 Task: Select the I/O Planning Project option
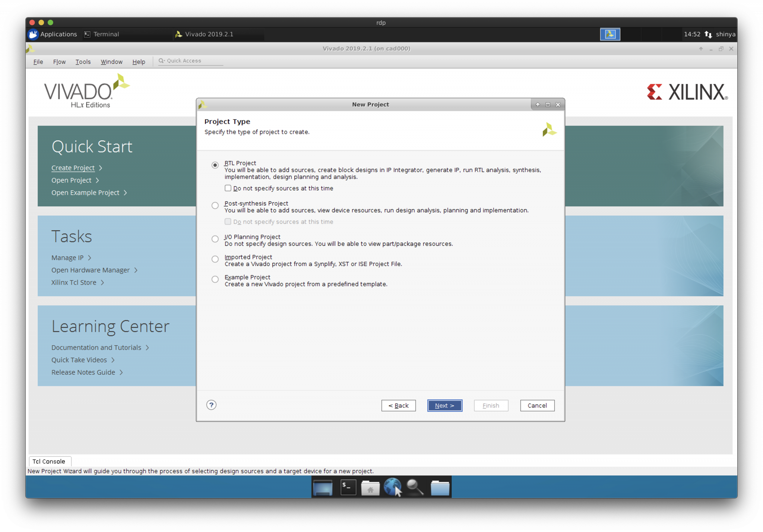215,239
